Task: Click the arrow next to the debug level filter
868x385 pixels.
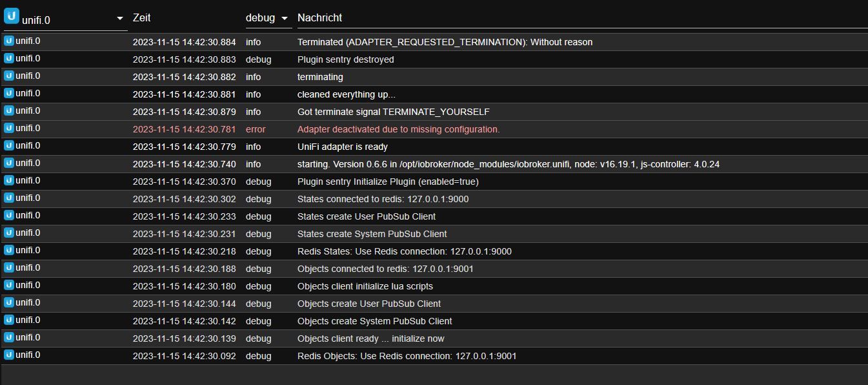Action: tap(285, 19)
